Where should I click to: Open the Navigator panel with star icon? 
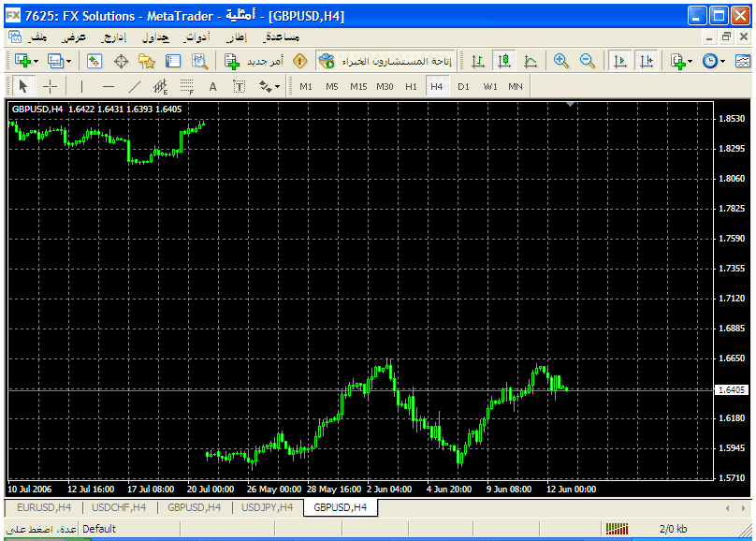(x=147, y=61)
